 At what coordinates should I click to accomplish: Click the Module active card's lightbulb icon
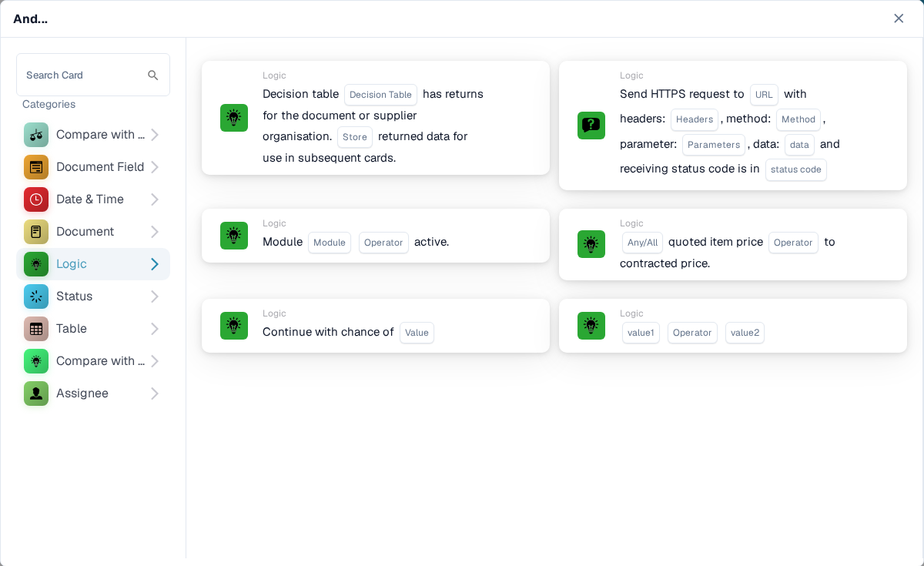point(234,236)
